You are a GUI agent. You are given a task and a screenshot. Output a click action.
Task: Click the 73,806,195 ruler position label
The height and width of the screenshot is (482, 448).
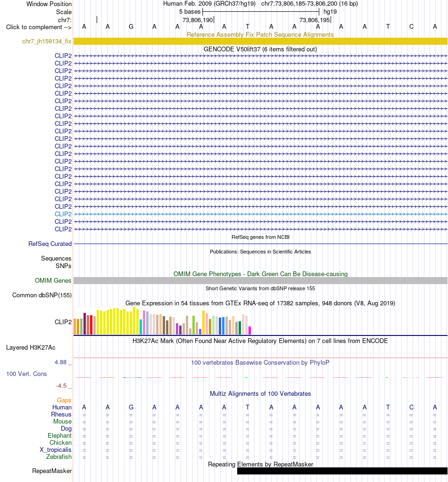coord(315,20)
